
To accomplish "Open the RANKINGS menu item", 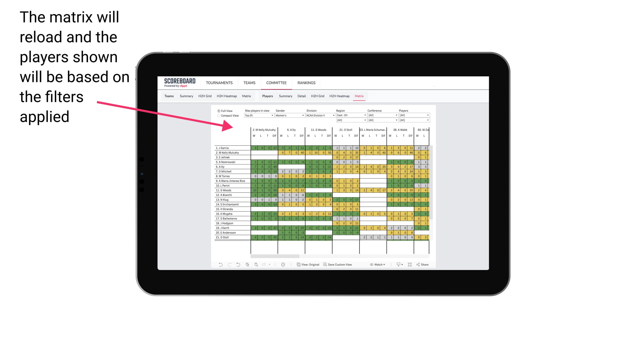I will [306, 83].
